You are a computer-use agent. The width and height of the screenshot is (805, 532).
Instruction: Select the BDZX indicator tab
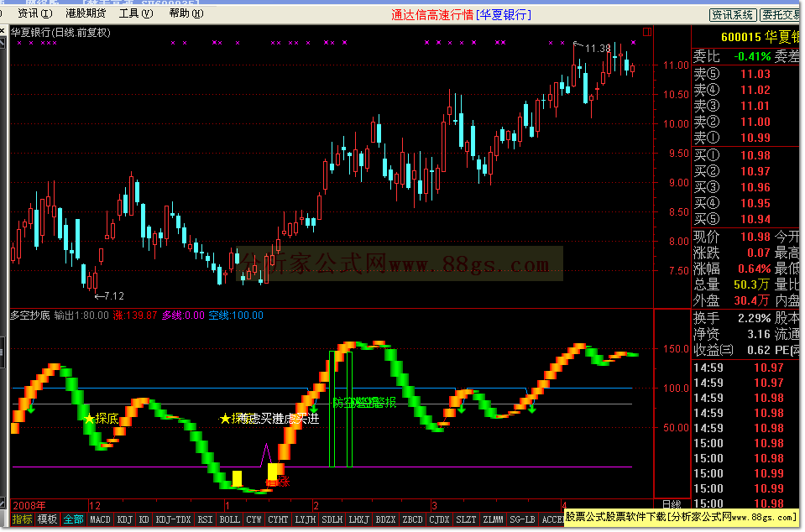tap(385, 519)
